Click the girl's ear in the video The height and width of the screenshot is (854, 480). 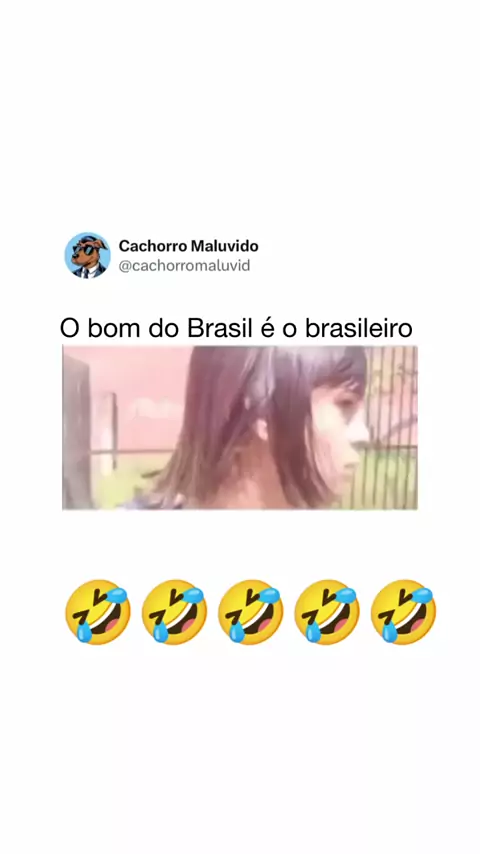262,429
